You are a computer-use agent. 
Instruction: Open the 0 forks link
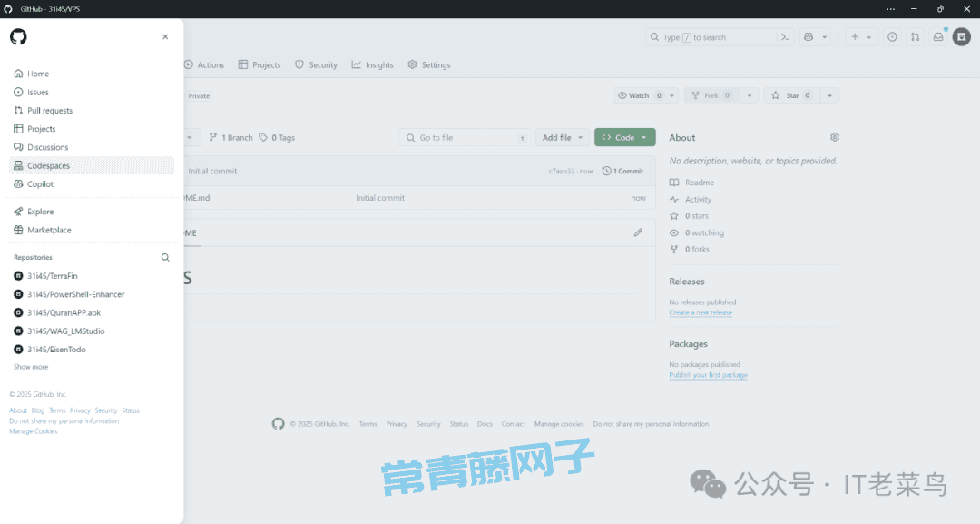coord(690,250)
